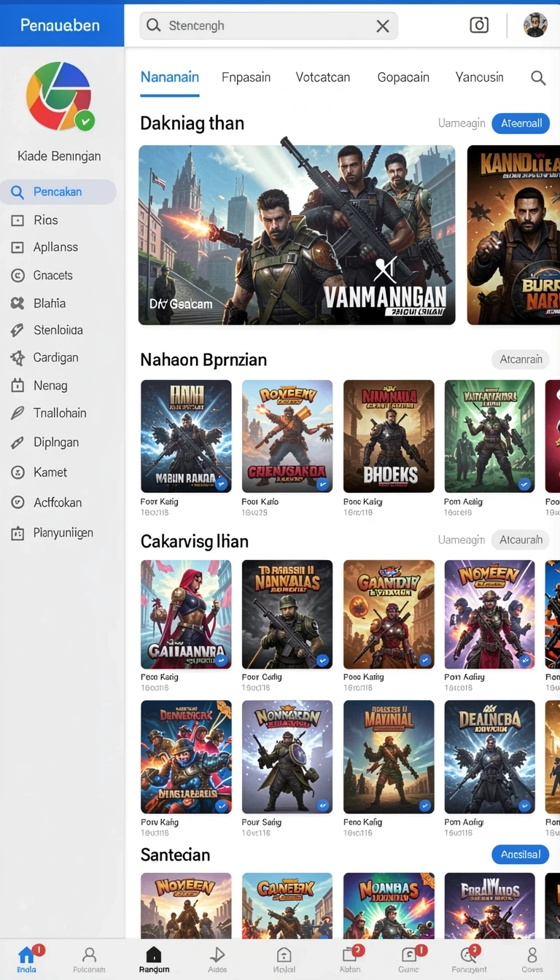
Task: Open Acffcokan sidebar item
Action: pyautogui.click(x=58, y=502)
